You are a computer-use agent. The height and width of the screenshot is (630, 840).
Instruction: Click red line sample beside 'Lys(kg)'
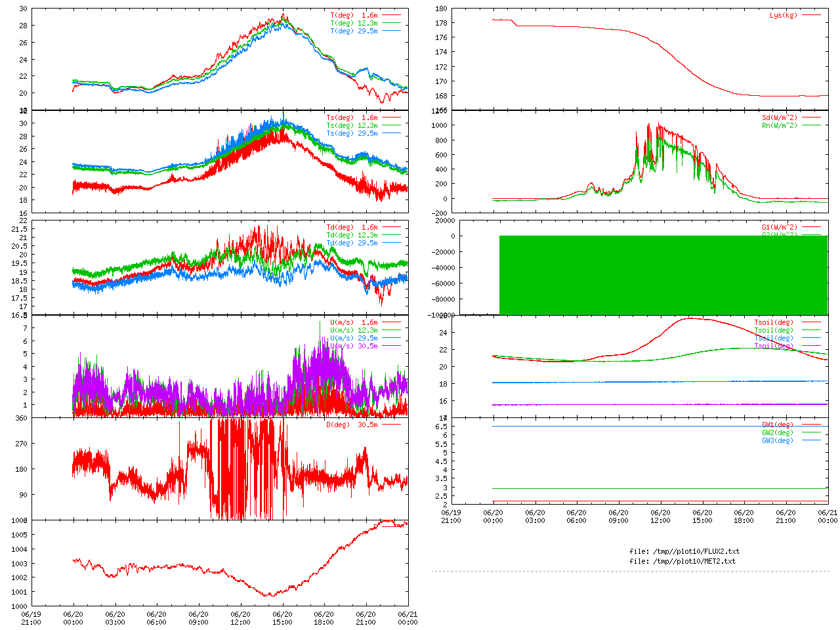coord(812,15)
